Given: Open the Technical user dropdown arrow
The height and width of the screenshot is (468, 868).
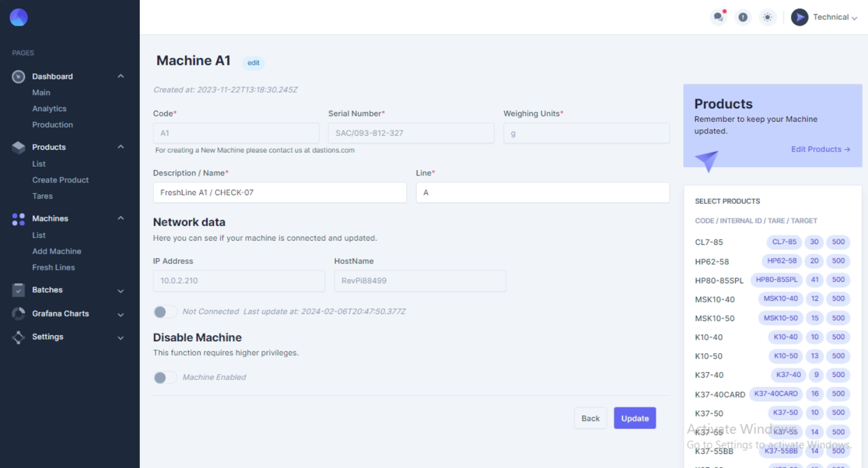Looking at the screenshot, I should pos(854,18).
